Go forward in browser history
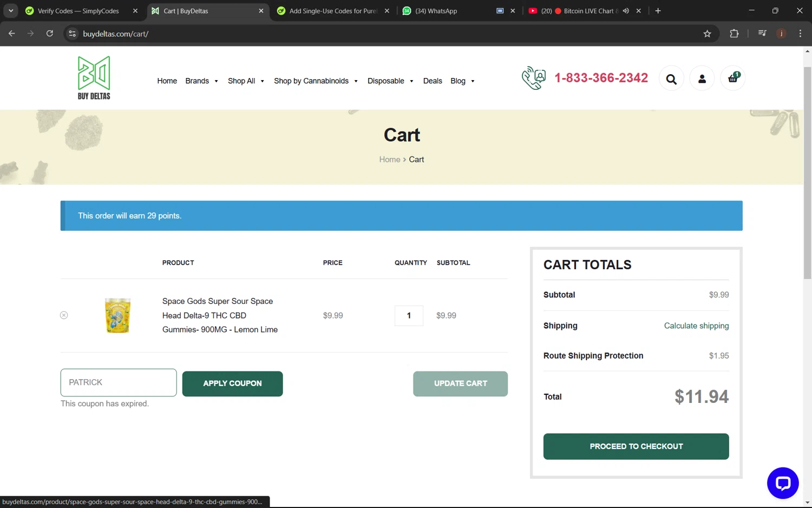812x508 pixels. [x=31, y=34]
